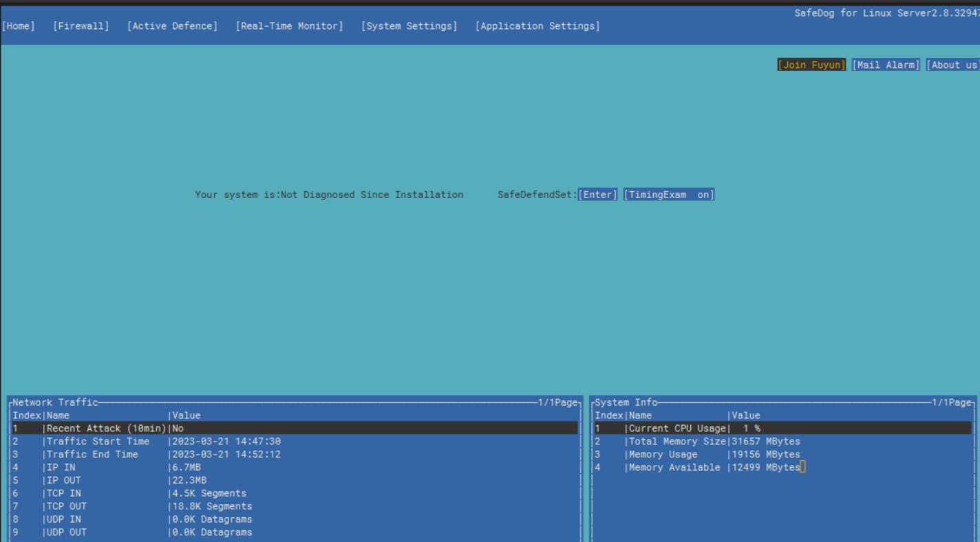The width and height of the screenshot is (980, 542).
Task: Select the UDP IN row
Action: (295, 519)
